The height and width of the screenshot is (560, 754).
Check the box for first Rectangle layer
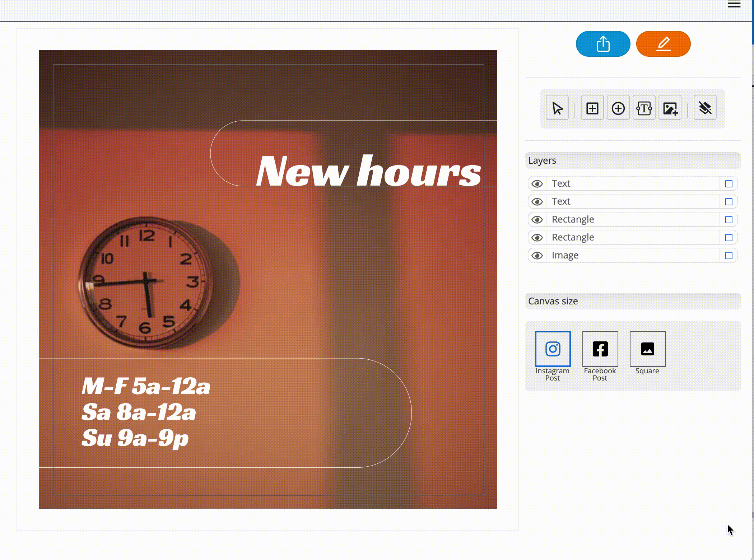pos(729,220)
